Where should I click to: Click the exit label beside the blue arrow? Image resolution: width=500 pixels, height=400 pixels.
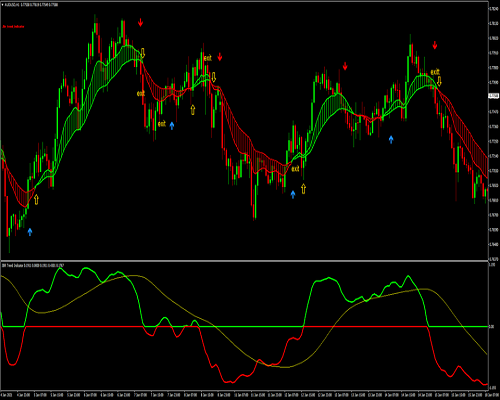pos(162,124)
